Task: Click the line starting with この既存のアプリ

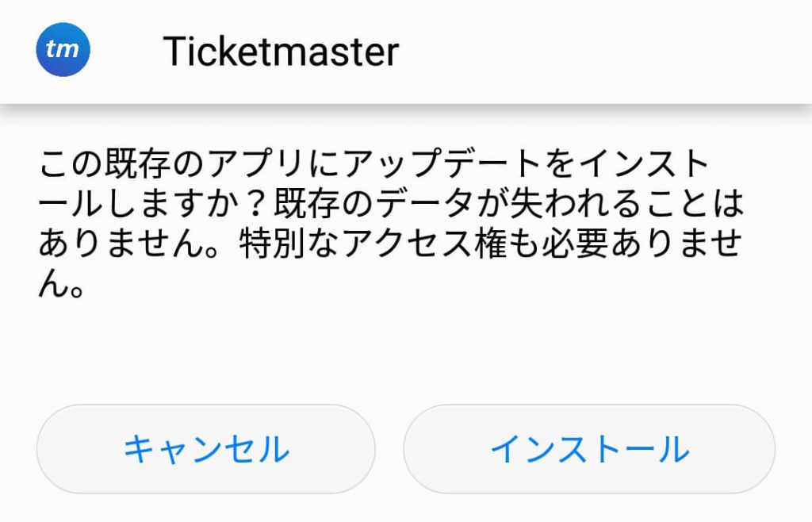Action: pos(373,165)
